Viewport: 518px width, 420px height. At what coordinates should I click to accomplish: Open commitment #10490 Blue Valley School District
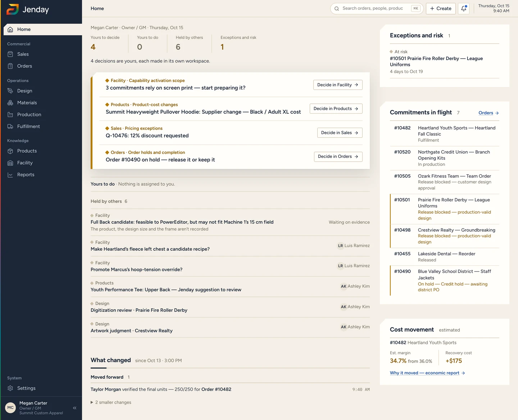445,280
